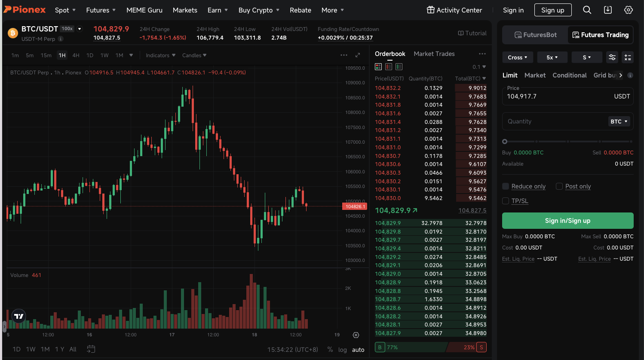644x360 pixels.
Task: Tick the Post only checkbox
Action: pyautogui.click(x=559, y=186)
